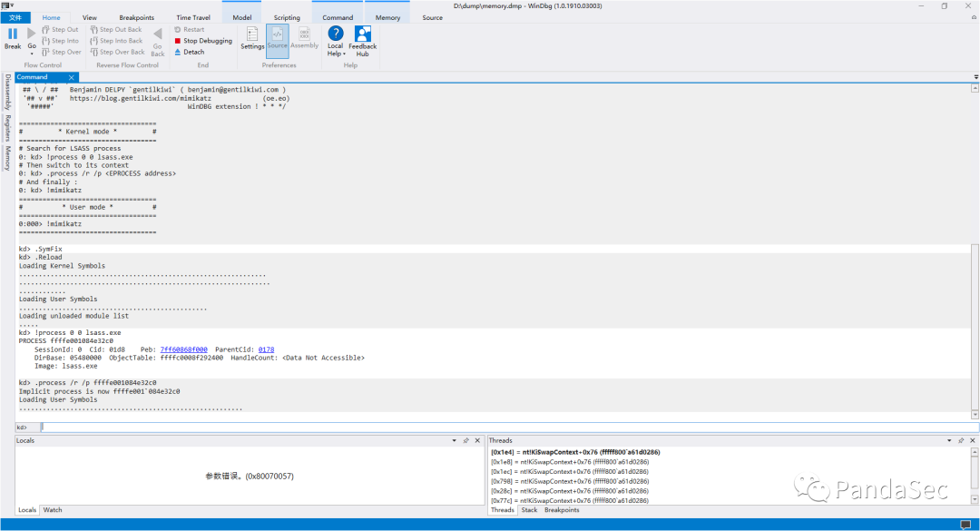The image size is (980, 531).
Task: Open Threads panel options dropdown
Action: point(949,441)
